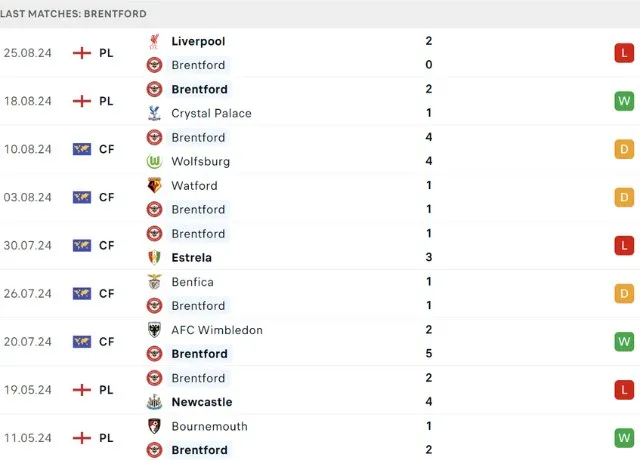The image size is (640, 460).
Task: Click the Crystal Palace crest icon
Action: coord(155,113)
